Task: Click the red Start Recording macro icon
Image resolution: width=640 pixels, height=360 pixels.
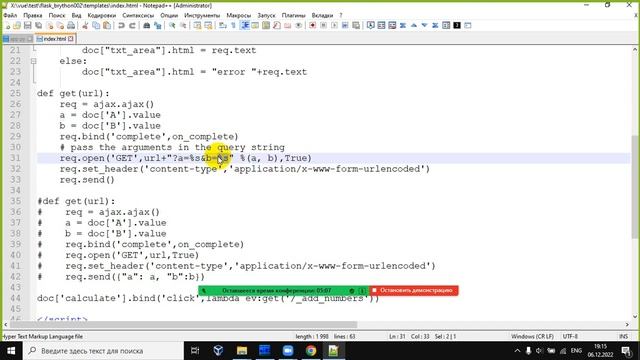Action: pos(312,25)
